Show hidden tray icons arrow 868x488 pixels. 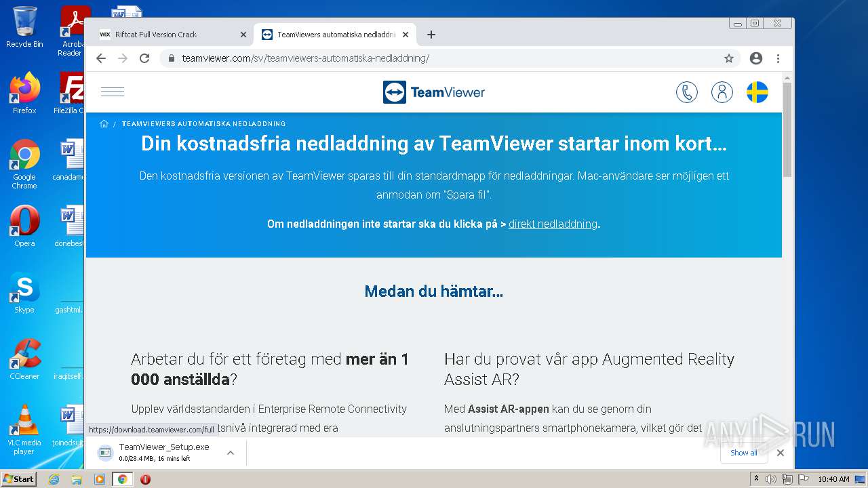click(x=756, y=479)
